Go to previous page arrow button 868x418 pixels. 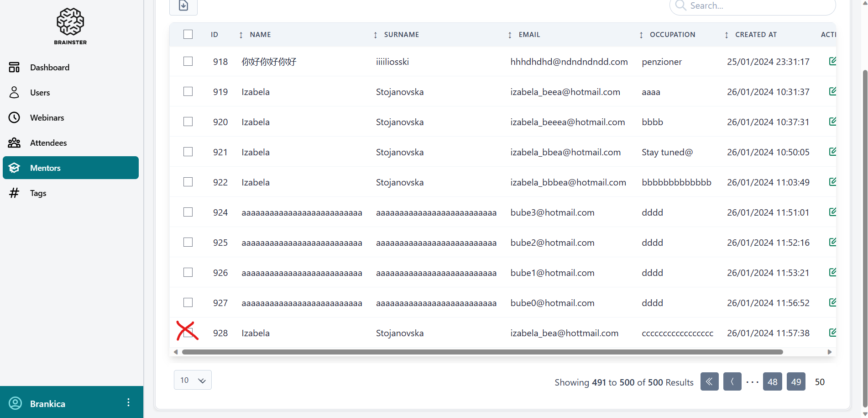[x=732, y=381]
